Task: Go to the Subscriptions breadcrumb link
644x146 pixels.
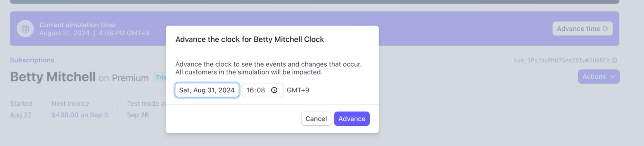Action: (32, 60)
